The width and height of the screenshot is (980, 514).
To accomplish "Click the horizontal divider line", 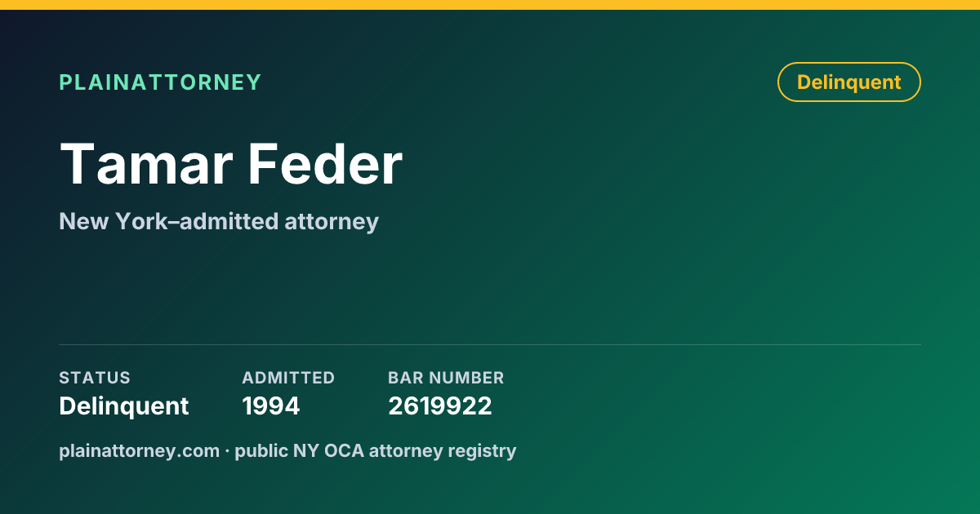I will 490,344.
